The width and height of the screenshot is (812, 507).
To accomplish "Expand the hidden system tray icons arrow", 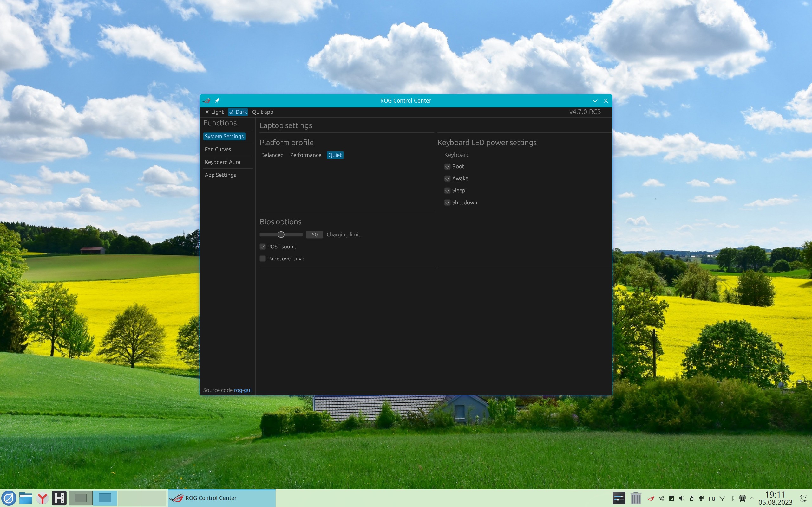I will tap(752, 498).
